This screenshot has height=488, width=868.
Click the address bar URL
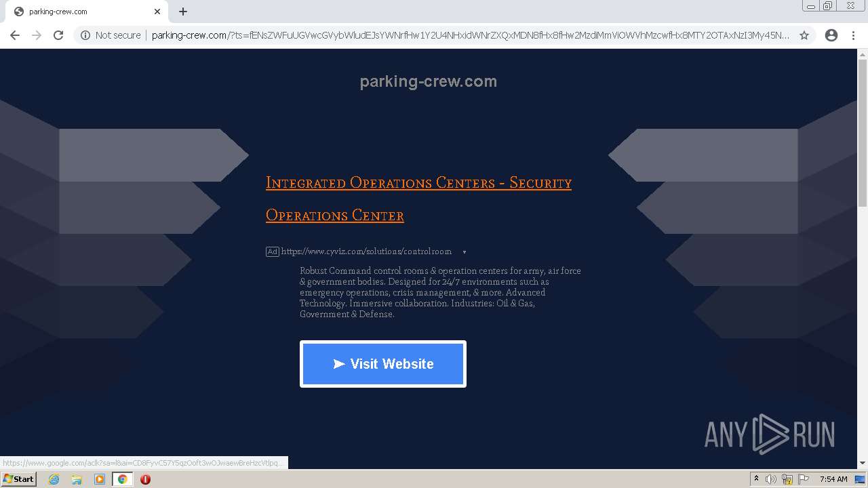[470, 35]
